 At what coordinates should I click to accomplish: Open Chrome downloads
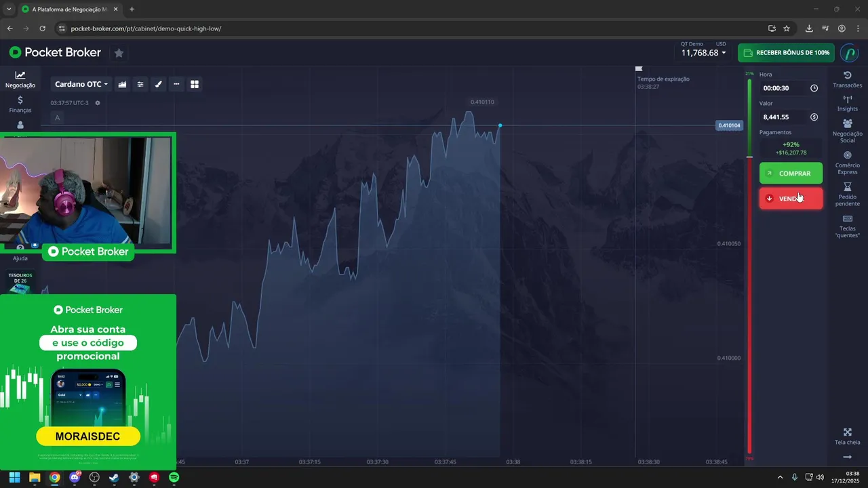tap(809, 28)
